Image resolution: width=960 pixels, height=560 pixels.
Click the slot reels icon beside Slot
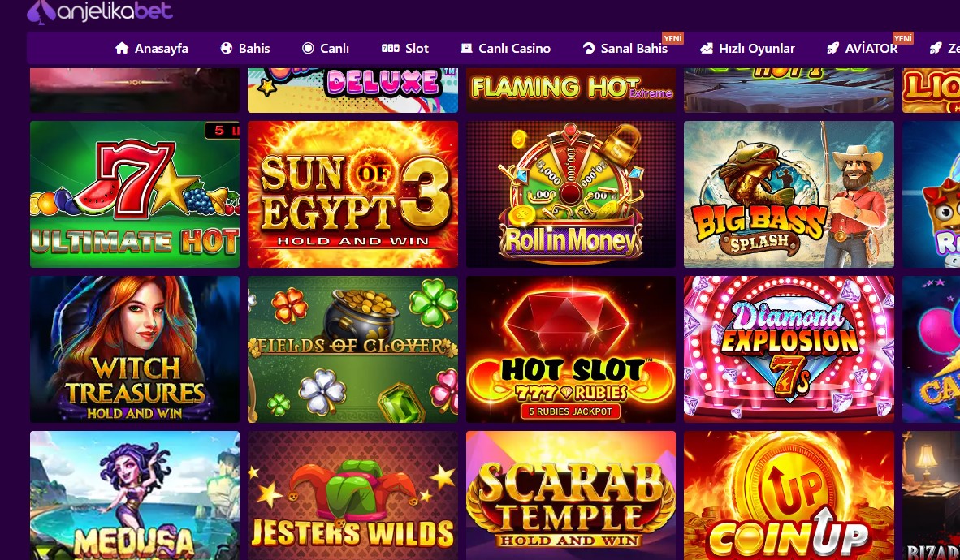coord(390,48)
